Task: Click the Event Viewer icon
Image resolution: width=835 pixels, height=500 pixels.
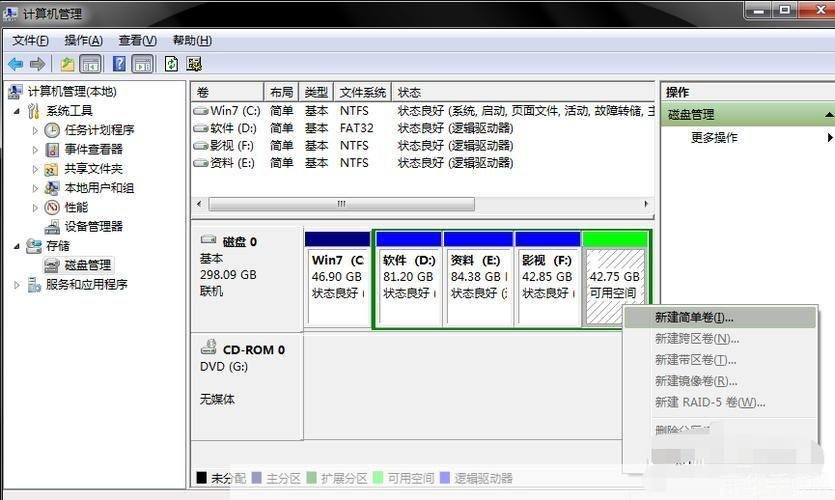Action: pyautogui.click(x=52, y=150)
